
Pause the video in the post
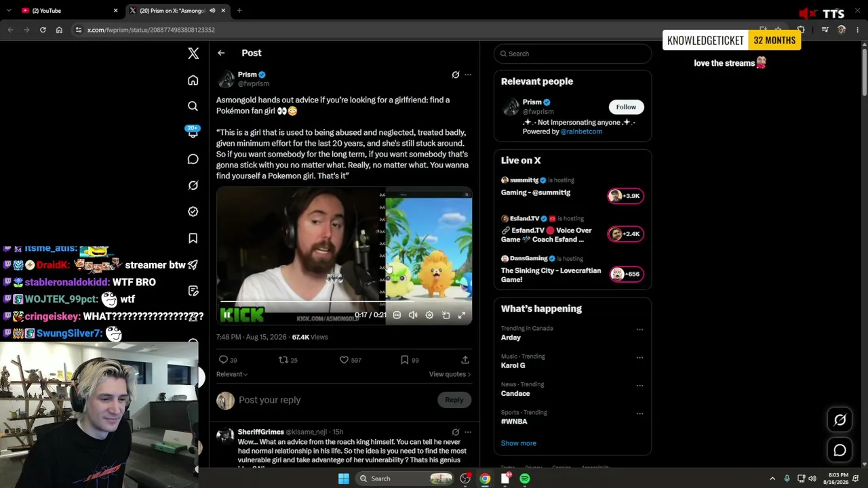click(x=226, y=315)
